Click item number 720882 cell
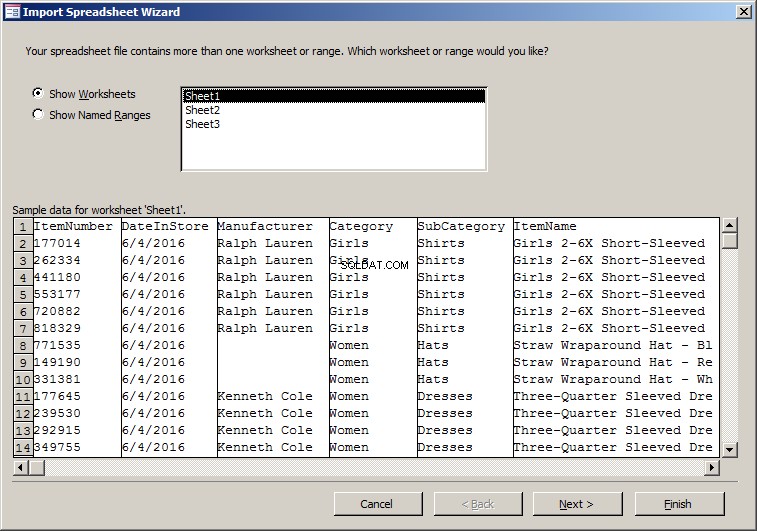This screenshot has height=531, width=757. pyautogui.click(x=76, y=311)
